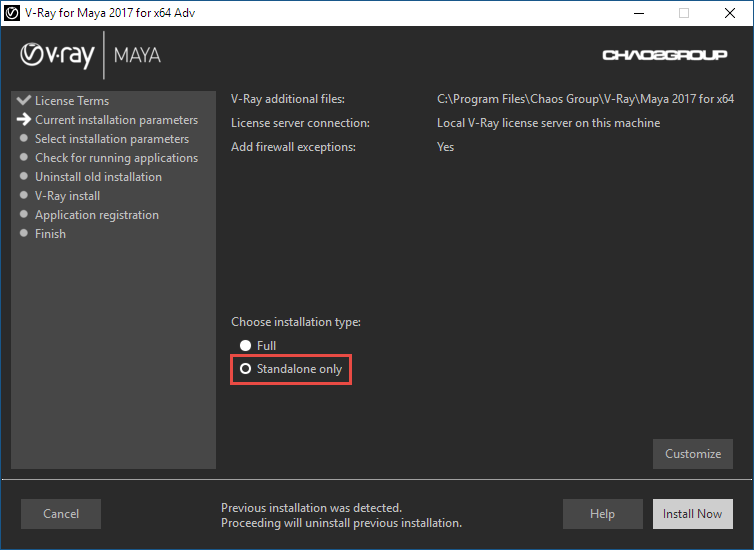Select the Finish step
The width and height of the screenshot is (754, 550).
[50, 234]
